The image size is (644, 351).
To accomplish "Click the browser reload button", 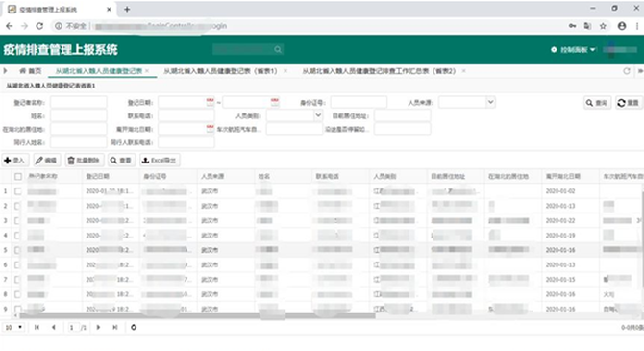I will (39, 26).
